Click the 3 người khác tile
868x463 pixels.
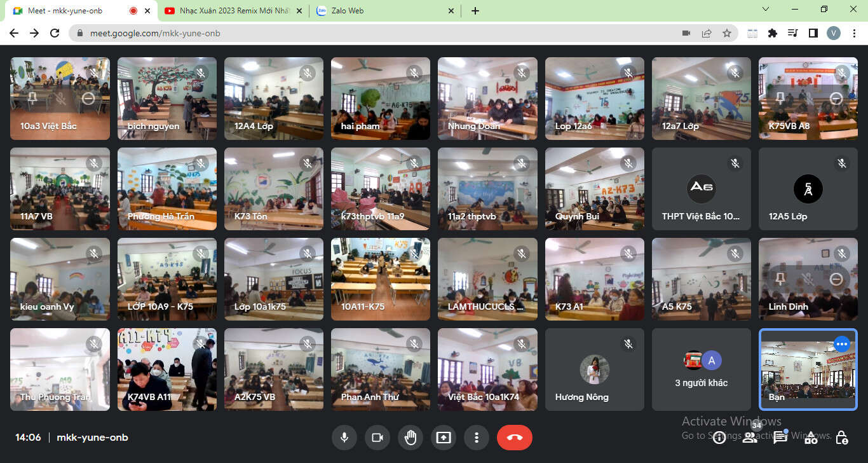(x=702, y=370)
